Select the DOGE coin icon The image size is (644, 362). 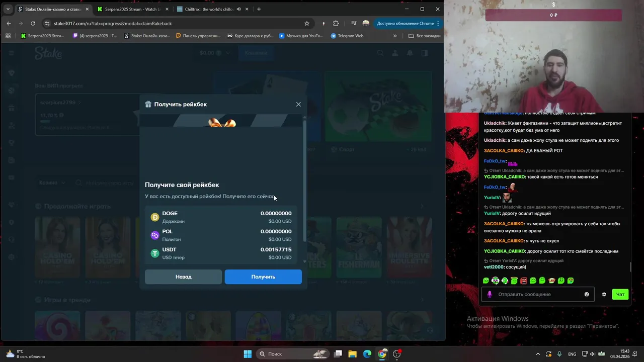155,217
